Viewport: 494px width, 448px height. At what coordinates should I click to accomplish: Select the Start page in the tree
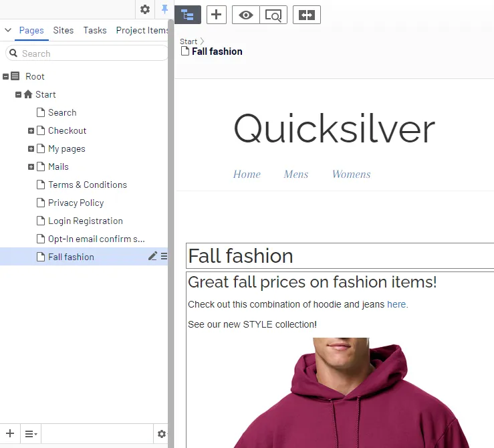(45, 94)
